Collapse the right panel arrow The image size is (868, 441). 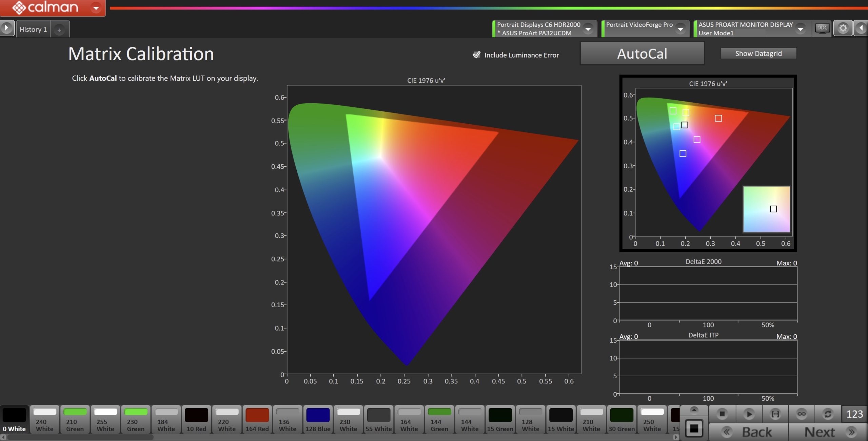point(861,28)
